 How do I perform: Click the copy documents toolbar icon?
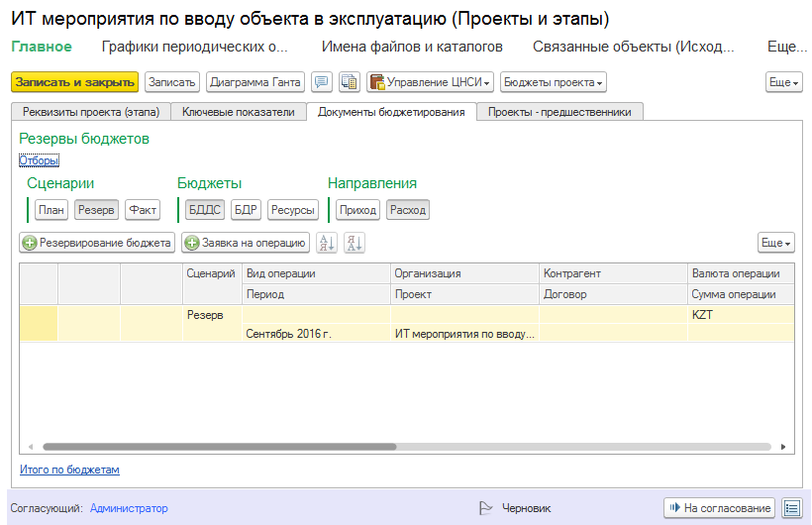coord(350,82)
